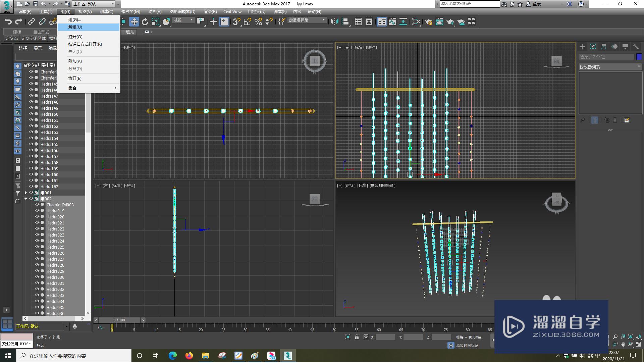Open the 选择 menu in Scene Explorer
644x363 pixels.
click(x=23, y=48)
